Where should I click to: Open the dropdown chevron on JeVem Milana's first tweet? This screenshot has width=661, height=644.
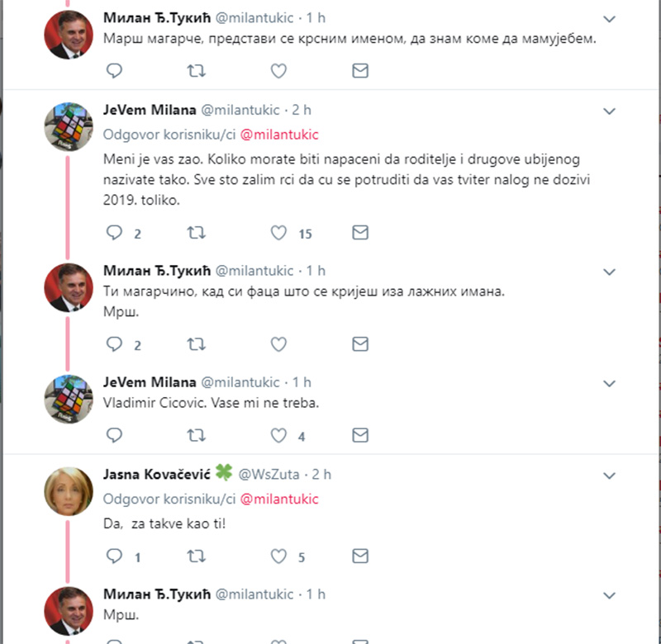click(610, 111)
